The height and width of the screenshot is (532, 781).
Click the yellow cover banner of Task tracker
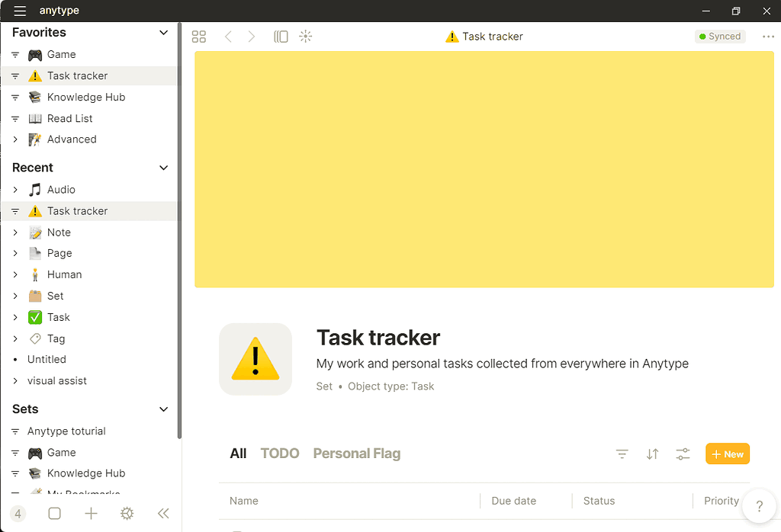484,168
